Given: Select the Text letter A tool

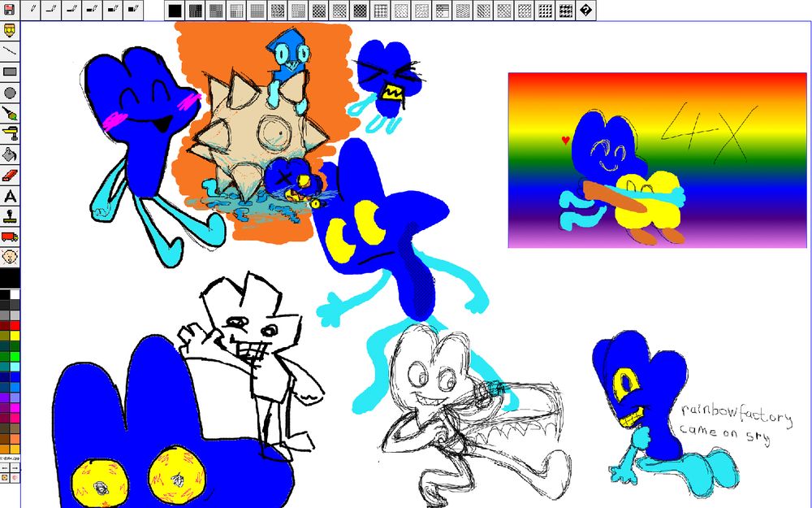Looking at the screenshot, I should pos(10,196).
